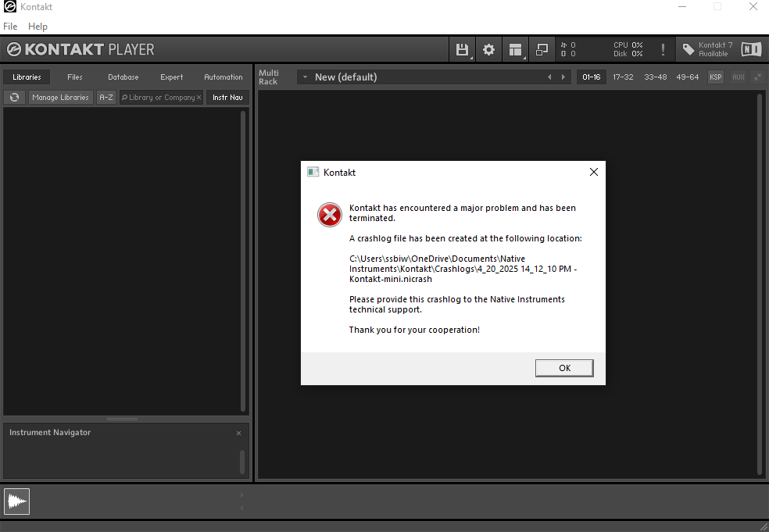Click the Disk 0% meter readout
The width and height of the screenshot is (769, 532).
tap(628, 54)
